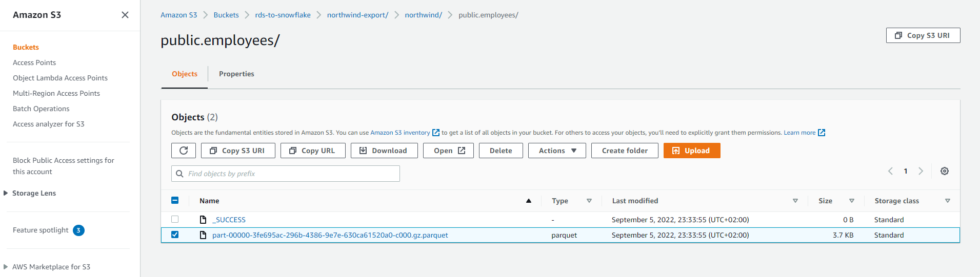This screenshot has height=277, width=980.
Task: Follow the Learn more link
Action: [x=799, y=133]
